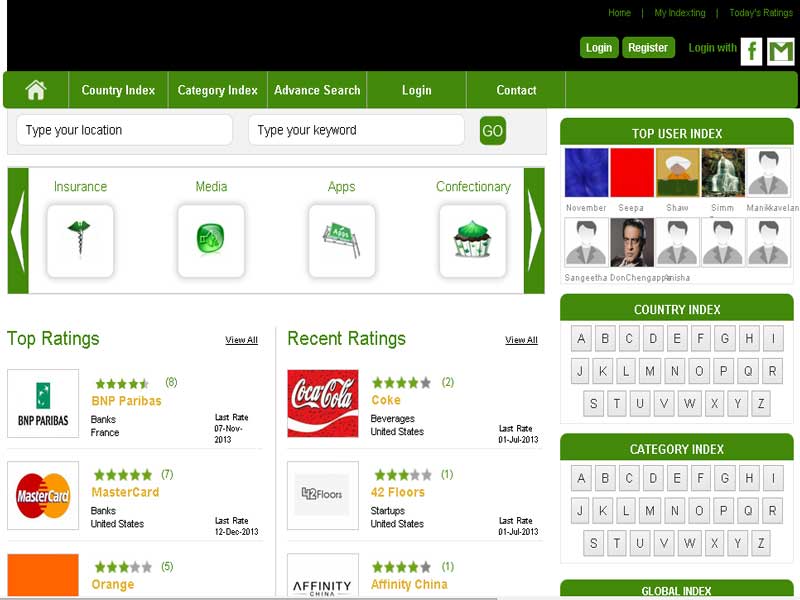Select letter Z in Country Index
Image resolution: width=800 pixels, height=600 pixels.
point(761,404)
